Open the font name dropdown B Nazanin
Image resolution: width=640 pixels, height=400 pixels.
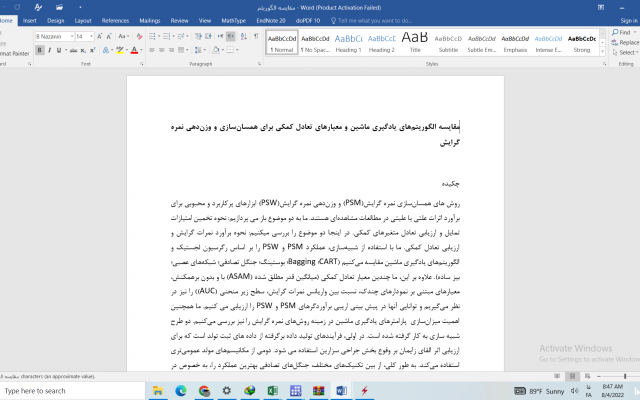click(x=72, y=36)
